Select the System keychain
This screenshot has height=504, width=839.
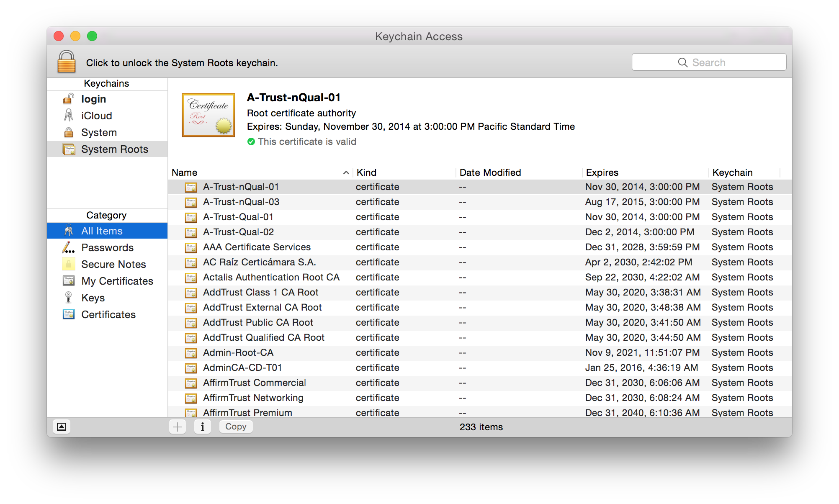coord(107,133)
